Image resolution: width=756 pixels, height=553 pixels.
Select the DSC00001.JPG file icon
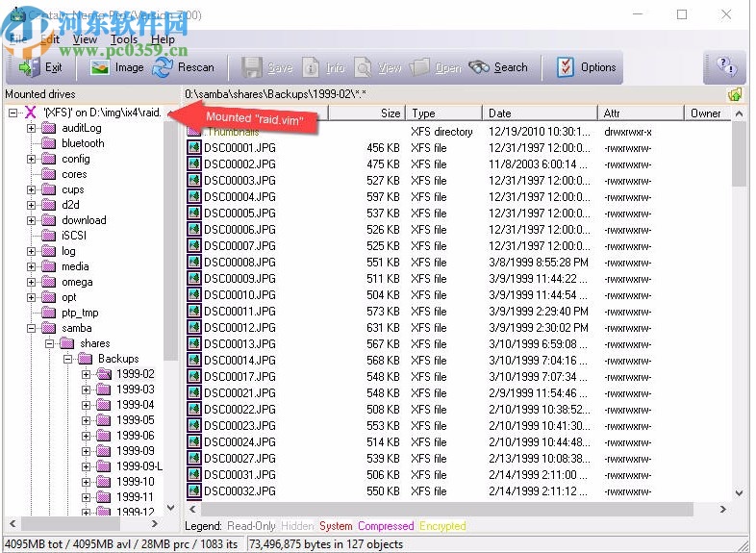[193, 148]
